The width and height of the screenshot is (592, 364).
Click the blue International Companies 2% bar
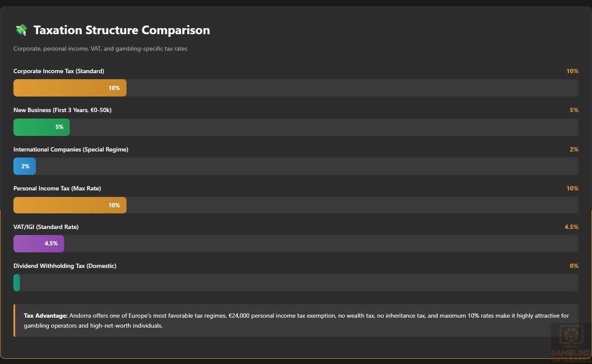[x=25, y=166]
